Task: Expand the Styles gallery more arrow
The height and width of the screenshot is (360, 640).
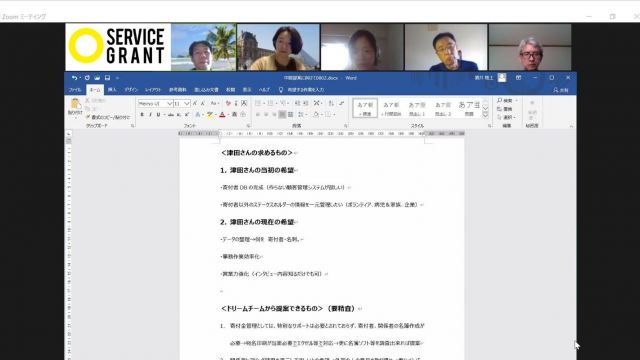Action: [x=485, y=116]
